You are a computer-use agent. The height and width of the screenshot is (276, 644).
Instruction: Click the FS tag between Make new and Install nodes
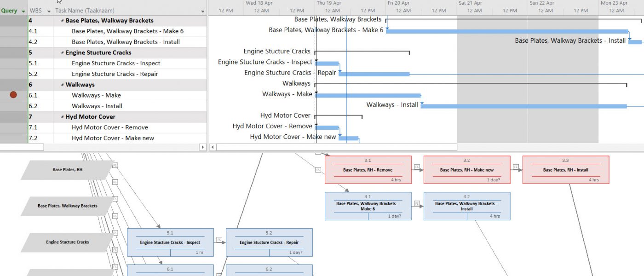516,166
